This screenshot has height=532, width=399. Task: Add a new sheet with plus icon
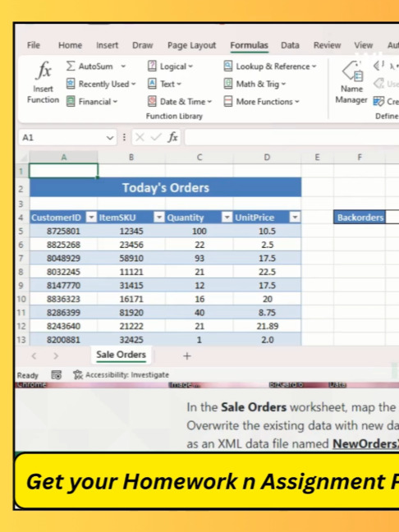click(x=187, y=356)
